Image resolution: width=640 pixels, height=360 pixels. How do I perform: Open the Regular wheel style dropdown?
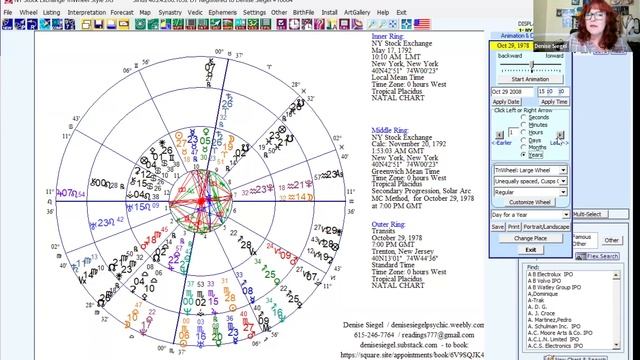[563, 192]
